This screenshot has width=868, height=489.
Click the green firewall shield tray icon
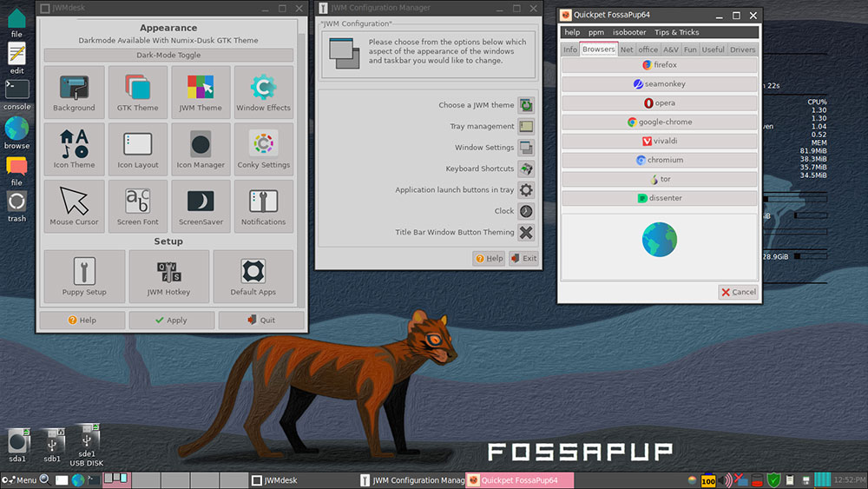point(774,480)
